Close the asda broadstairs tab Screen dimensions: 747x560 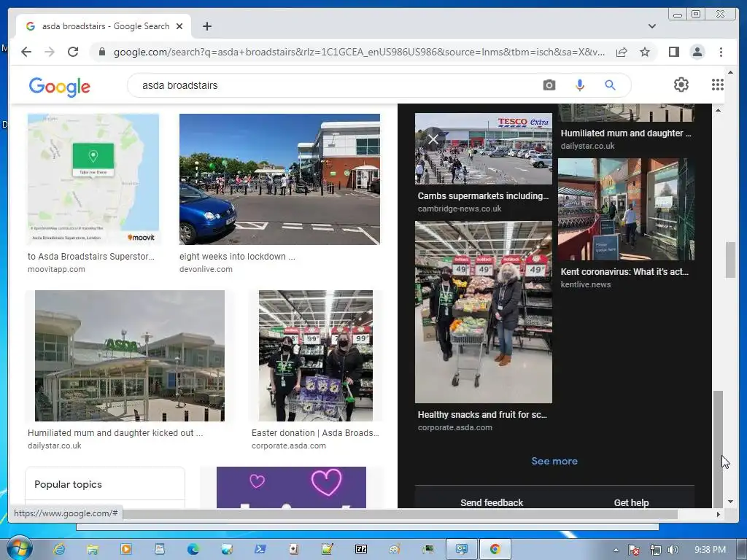click(x=179, y=26)
